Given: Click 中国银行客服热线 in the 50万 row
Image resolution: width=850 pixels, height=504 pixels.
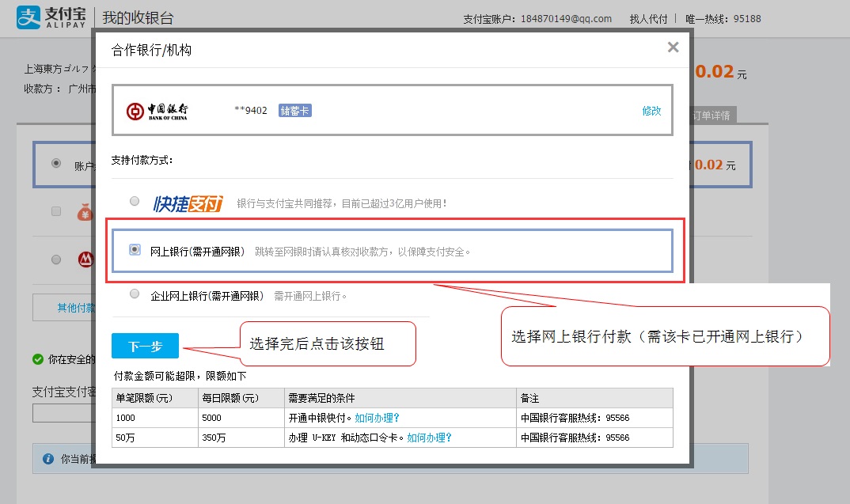Looking at the screenshot, I should (575, 438).
